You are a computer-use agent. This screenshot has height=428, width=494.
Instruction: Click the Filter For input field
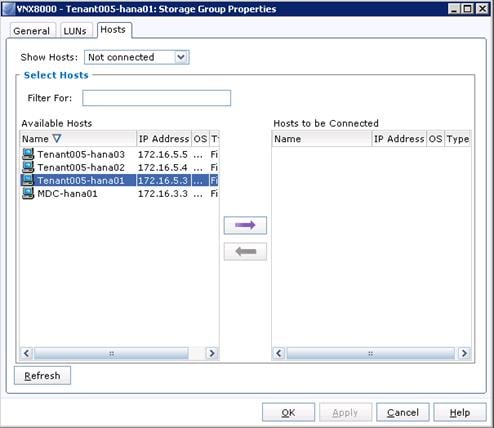coord(157,98)
